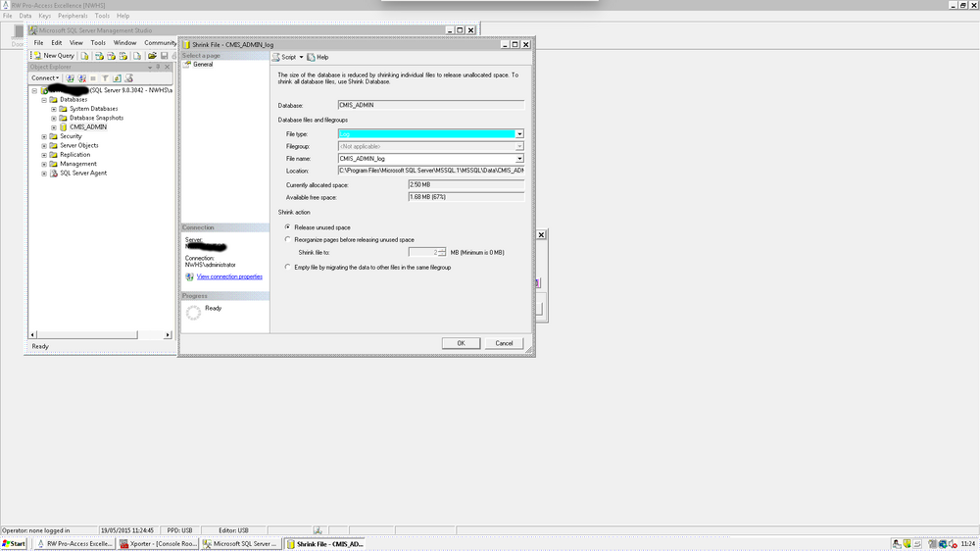
Task: Open the Edit menu in Management Studio
Action: tap(56, 42)
